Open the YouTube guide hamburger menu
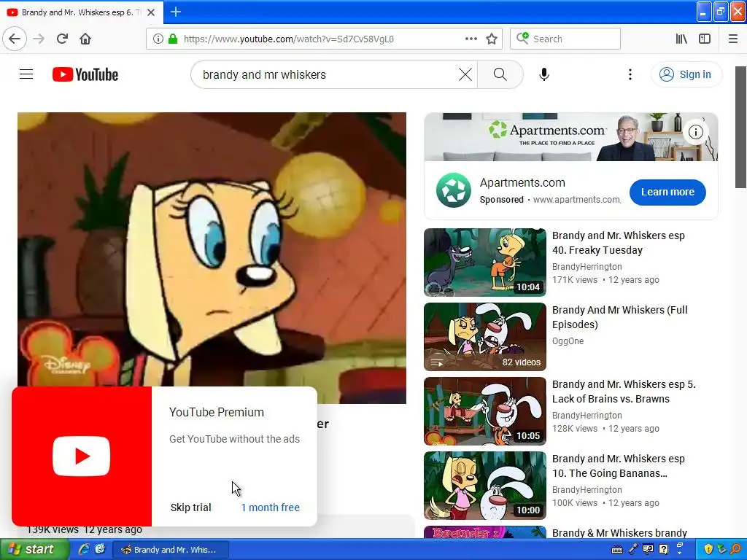 (x=26, y=74)
